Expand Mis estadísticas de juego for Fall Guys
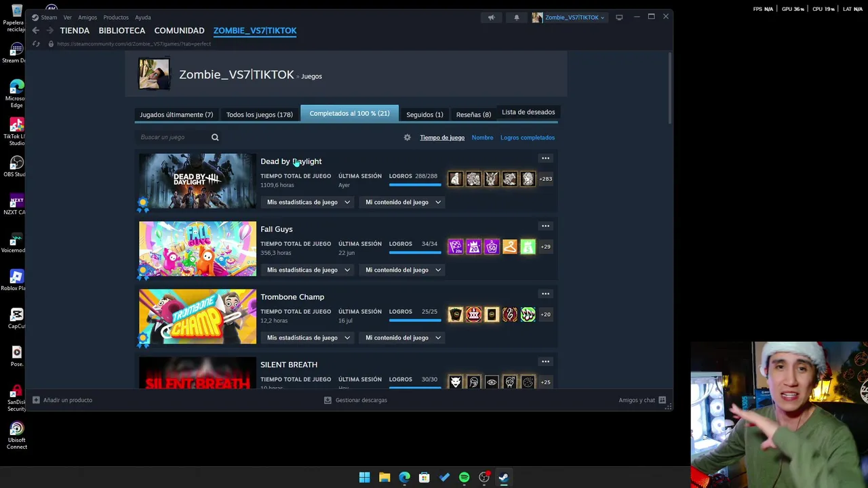This screenshot has height=488, width=868. click(x=309, y=270)
